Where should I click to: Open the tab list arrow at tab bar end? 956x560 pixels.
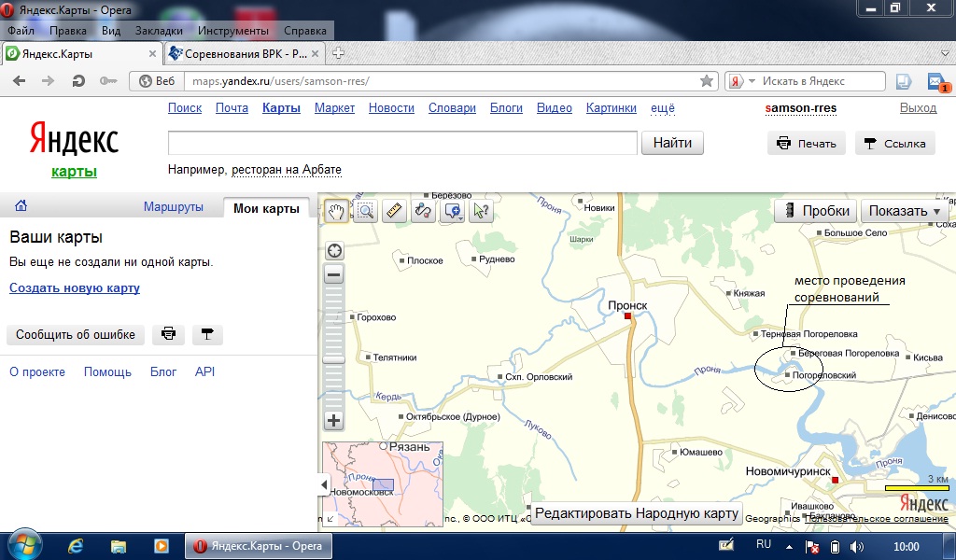[946, 53]
